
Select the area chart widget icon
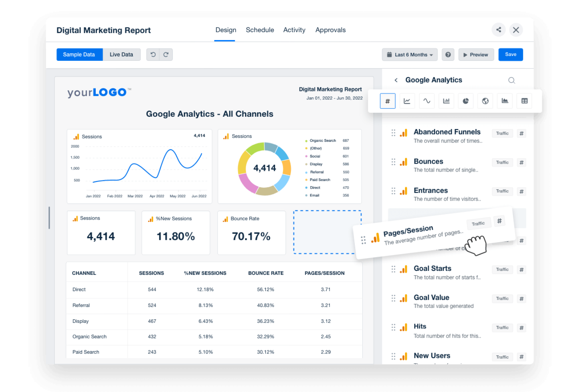tap(505, 101)
